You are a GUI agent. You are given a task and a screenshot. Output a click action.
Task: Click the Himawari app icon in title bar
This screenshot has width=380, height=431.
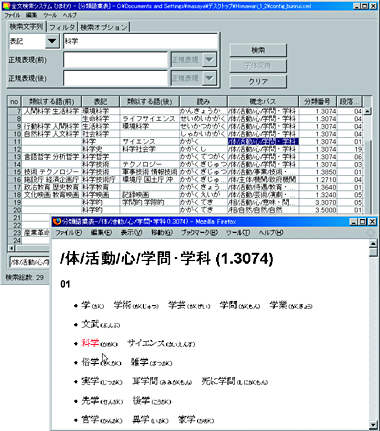[7, 6]
